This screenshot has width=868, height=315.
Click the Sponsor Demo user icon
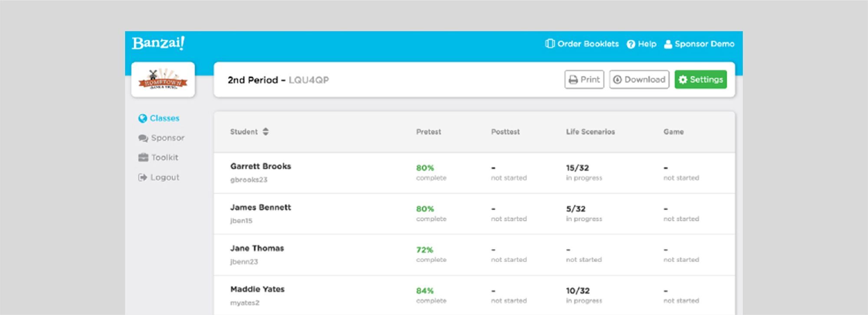tap(668, 44)
